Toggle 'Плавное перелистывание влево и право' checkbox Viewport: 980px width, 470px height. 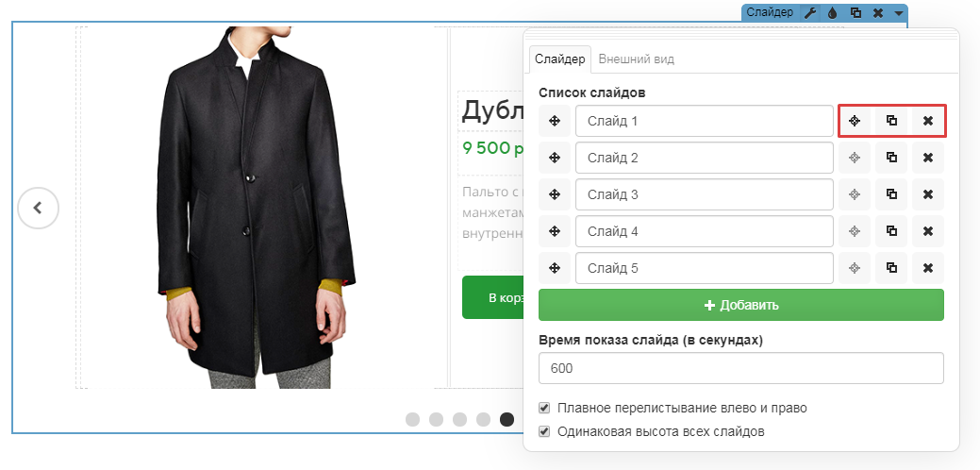pos(544,408)
